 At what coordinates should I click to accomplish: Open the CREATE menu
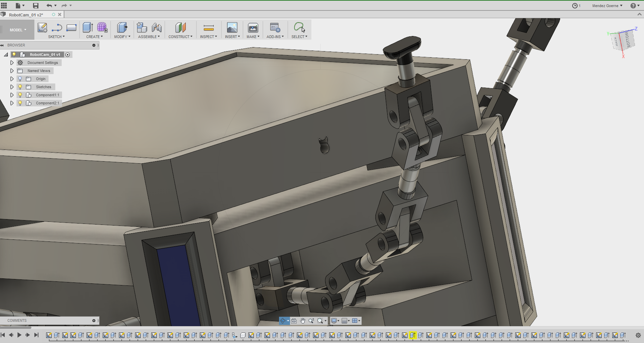94,37
